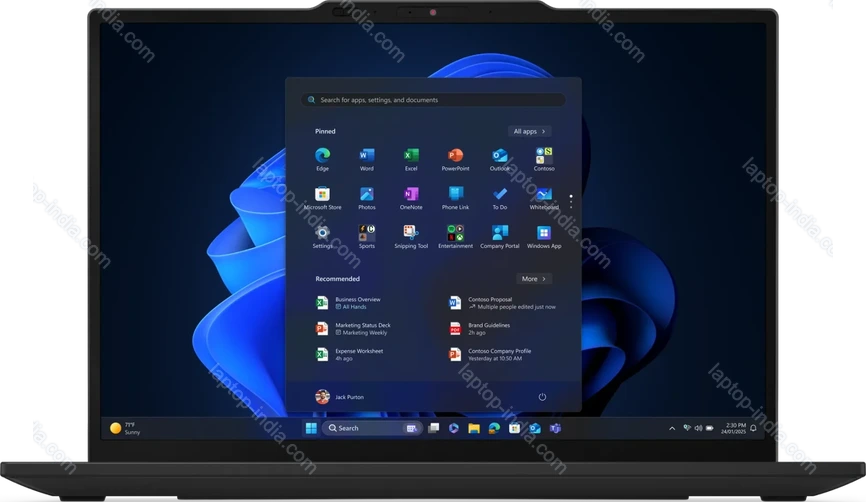Click the Windows Start button on taskbar
866x502 pixels.
(x=311, y=428)
